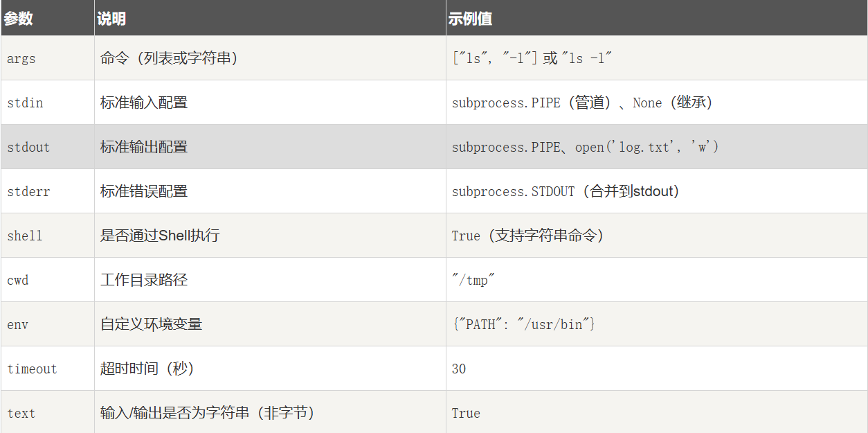Click the 标准输入配置 description
This screenshot has width=868, height=433.
144,103
